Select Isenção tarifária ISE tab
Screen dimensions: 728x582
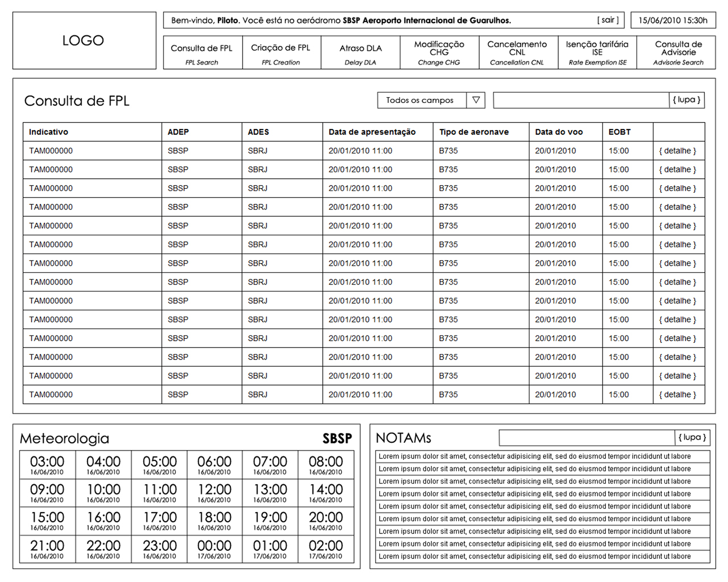click(x=597, y=53)
